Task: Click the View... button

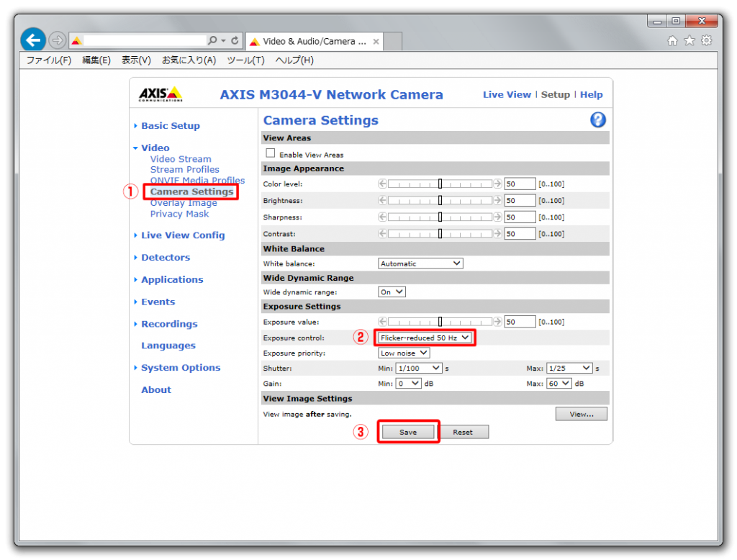Action: click(x=582, y=414)
